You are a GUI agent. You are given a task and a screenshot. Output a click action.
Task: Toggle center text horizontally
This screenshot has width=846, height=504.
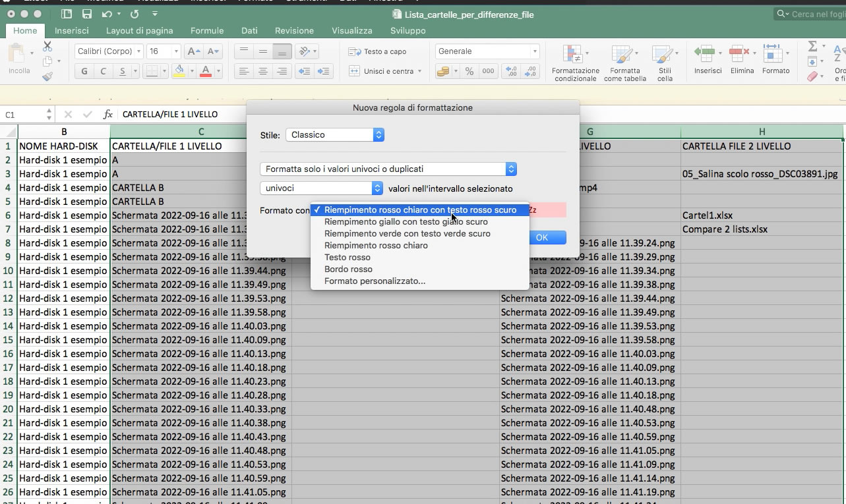pyautogui.click(x=263, y=71)
